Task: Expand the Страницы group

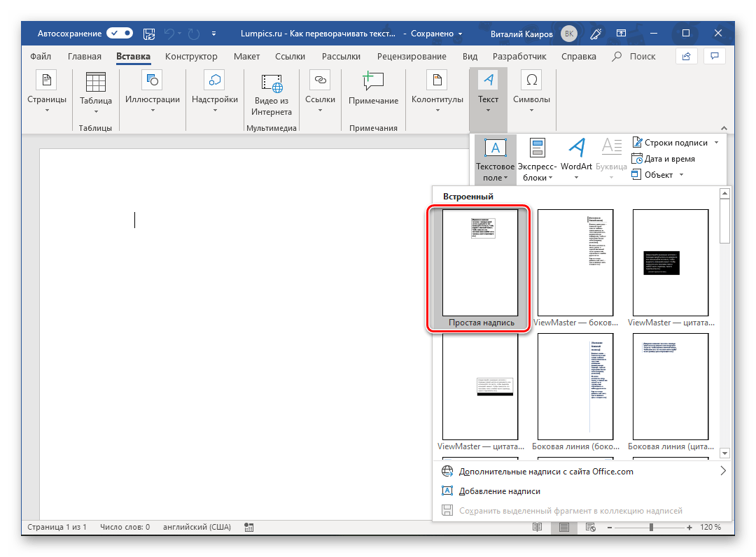Action: pyautogui.click(x=47, y=92)
